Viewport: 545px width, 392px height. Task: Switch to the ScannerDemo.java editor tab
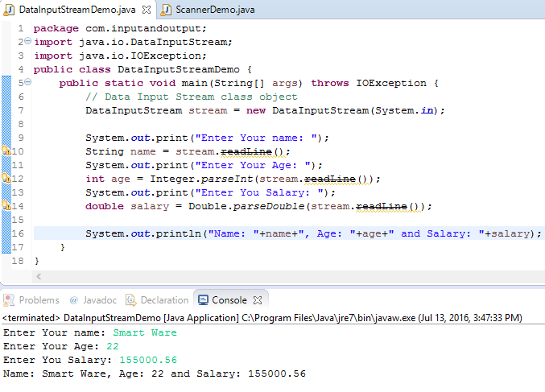tap(208, 10)
